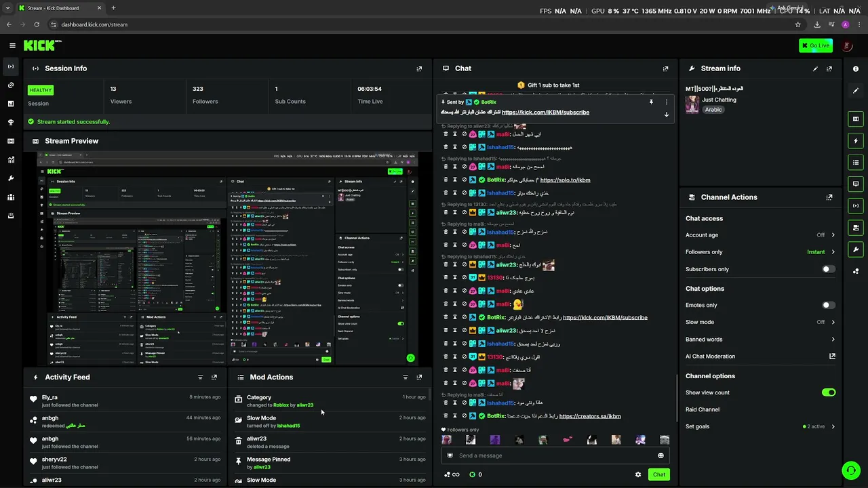Unpin the BotRix pinned message
This screenshot has width=868, height=488.
651,102
